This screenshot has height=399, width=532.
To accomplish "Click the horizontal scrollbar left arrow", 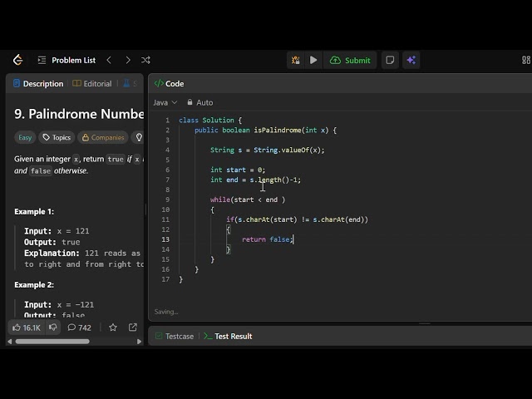I will (9, 342).
